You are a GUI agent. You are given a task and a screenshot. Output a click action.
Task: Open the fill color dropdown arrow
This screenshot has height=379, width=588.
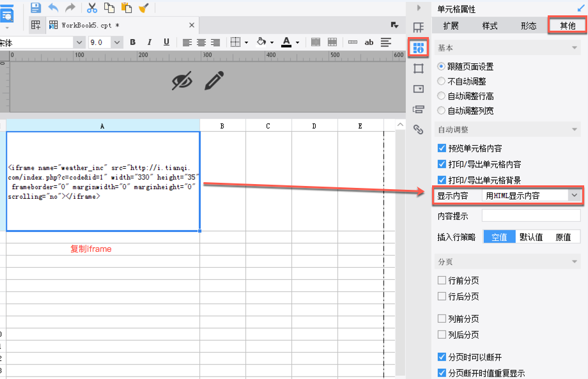tap(272, 42)
